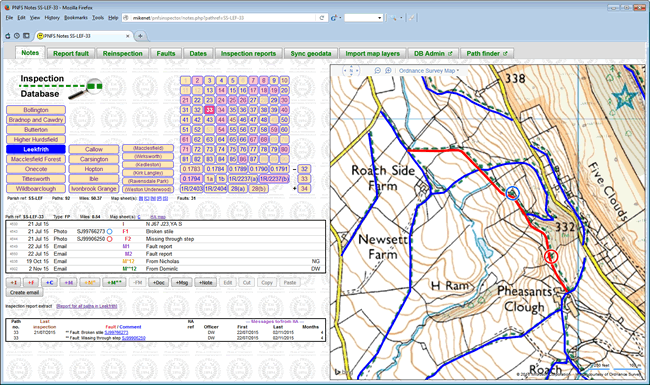This screenshot has height=385, width=650.
Task: Open Path finder in external window
Action: pyautogui.click(x=487, y=53)
